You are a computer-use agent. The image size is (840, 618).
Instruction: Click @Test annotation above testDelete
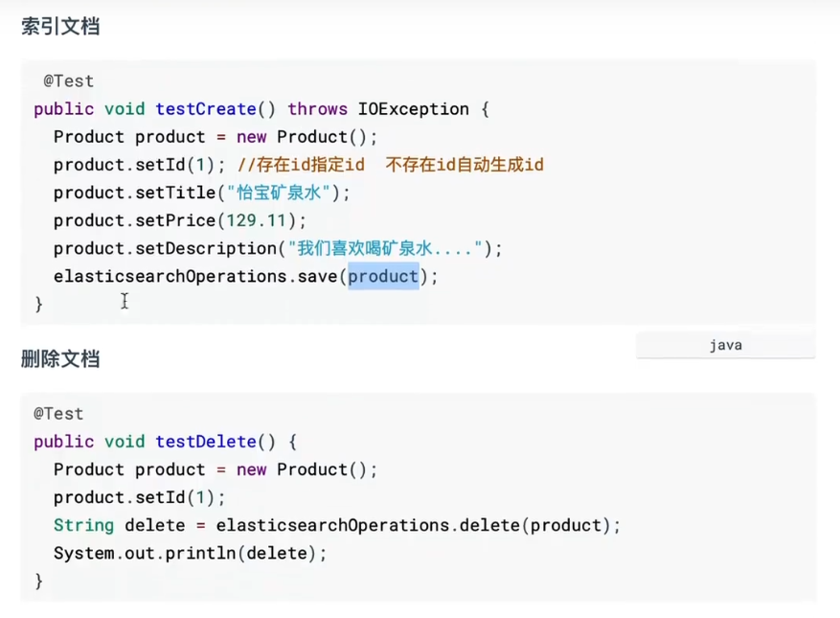tap(58, 414)
